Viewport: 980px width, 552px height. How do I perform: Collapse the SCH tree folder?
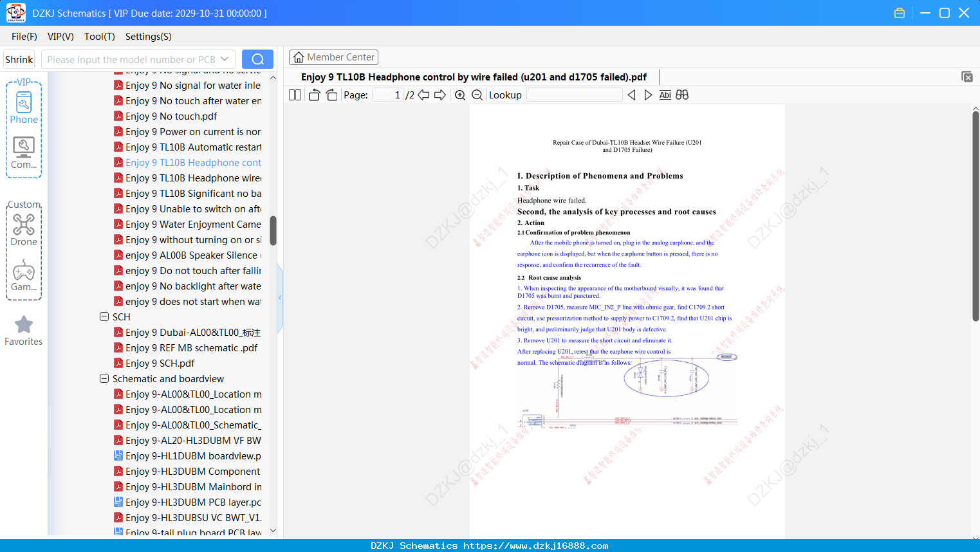pos(104,317)
